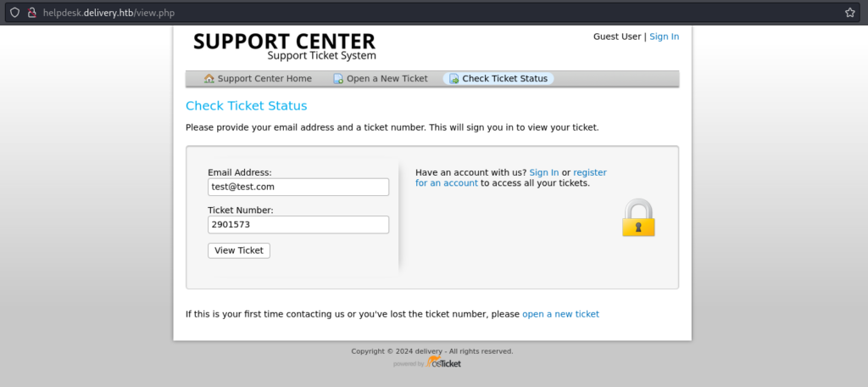Click the browser URL address bar

(x=424, y=13)
